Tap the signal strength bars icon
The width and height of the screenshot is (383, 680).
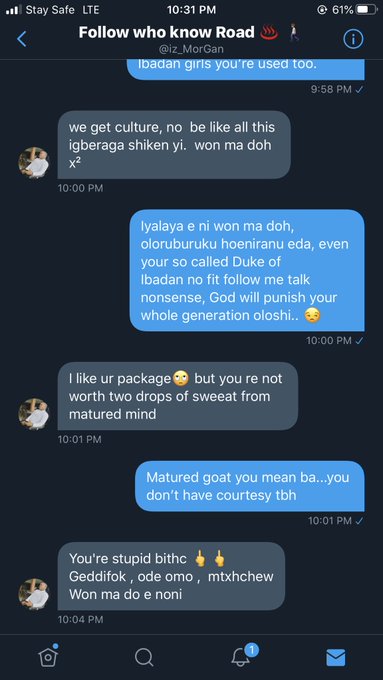pos(13,10)
